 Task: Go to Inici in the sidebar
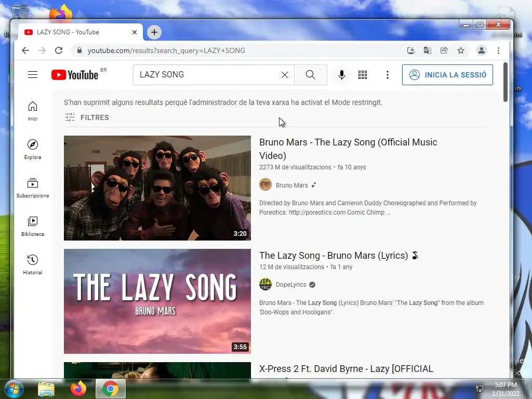pyautogui.click(x=33, y=111)
